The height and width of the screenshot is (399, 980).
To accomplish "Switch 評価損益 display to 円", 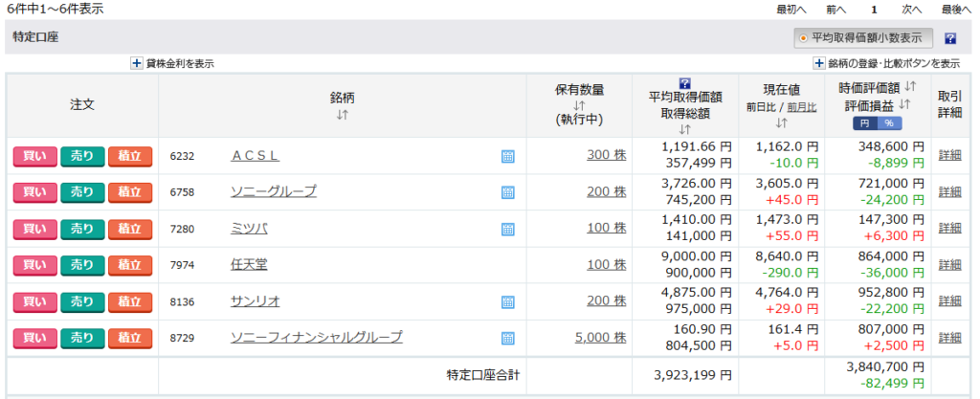I will pyautogui.click(x=864, y=123).
